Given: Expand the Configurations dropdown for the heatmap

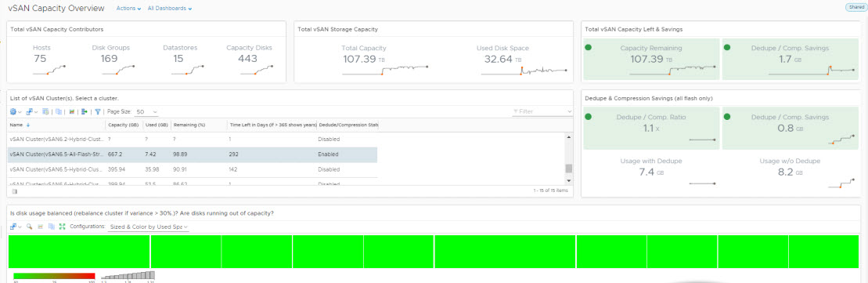Looking at the screenshot, I should click(x=149, y=227).
